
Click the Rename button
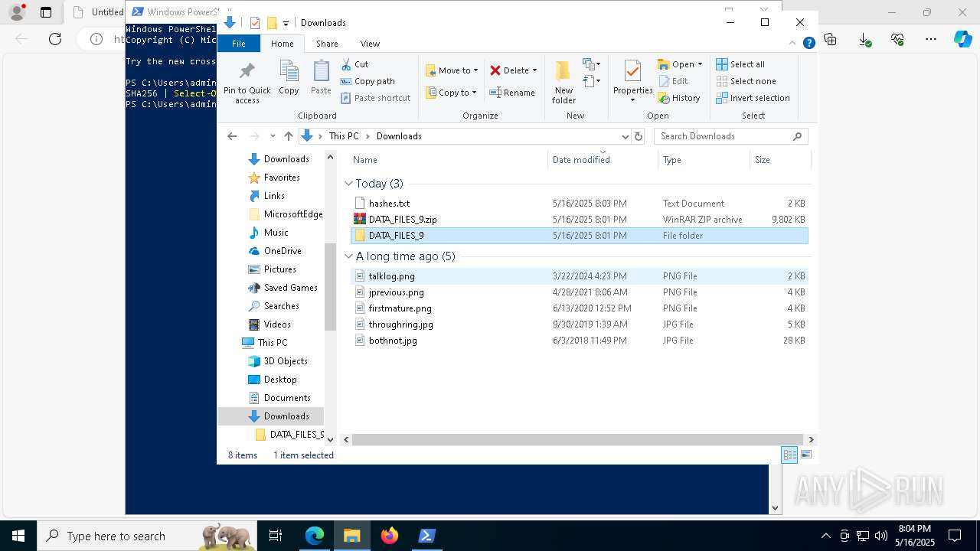coord(512,93)
